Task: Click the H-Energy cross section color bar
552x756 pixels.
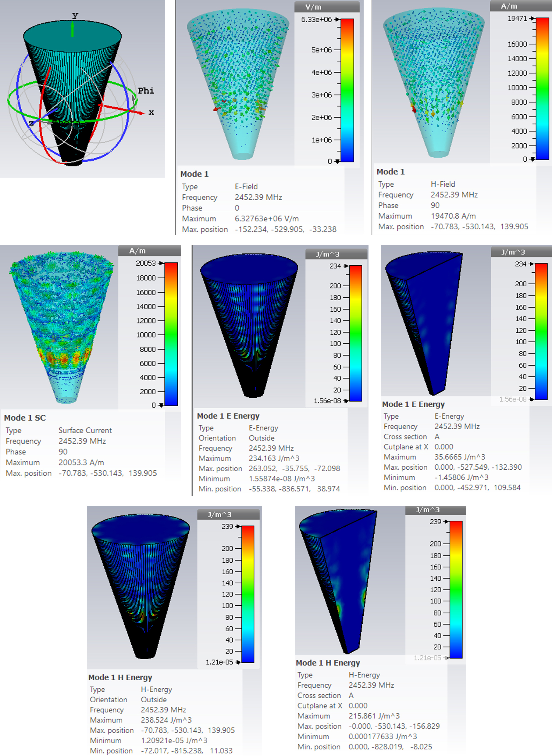Action: 456,589
